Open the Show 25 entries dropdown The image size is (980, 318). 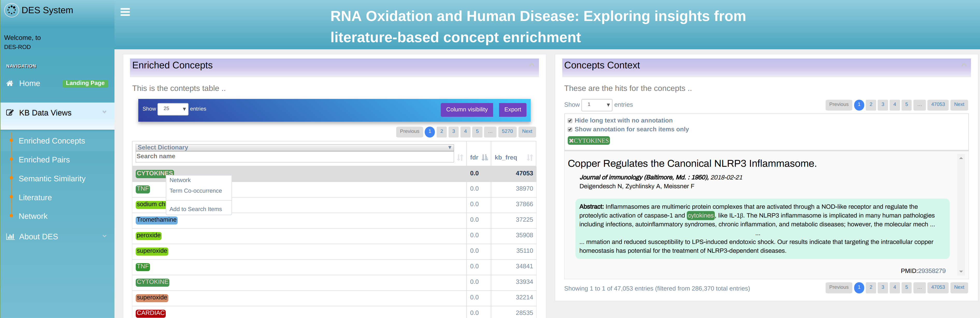click(173, 109)
